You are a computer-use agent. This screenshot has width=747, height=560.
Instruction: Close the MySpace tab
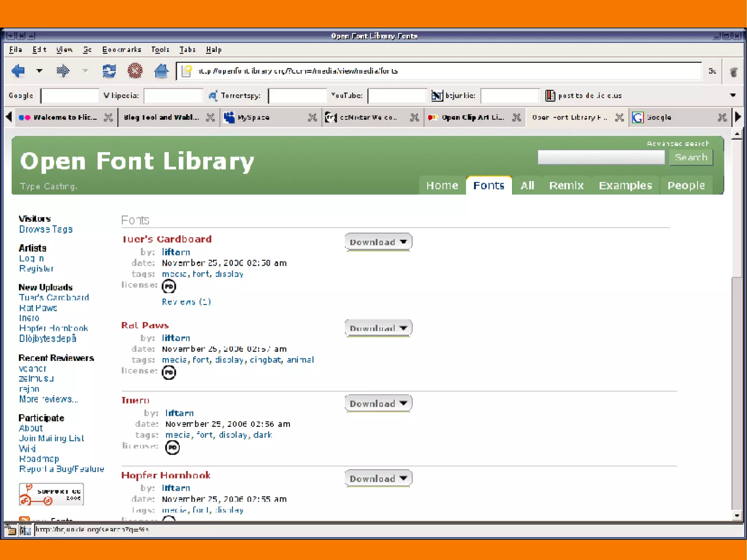click(312, 117)
